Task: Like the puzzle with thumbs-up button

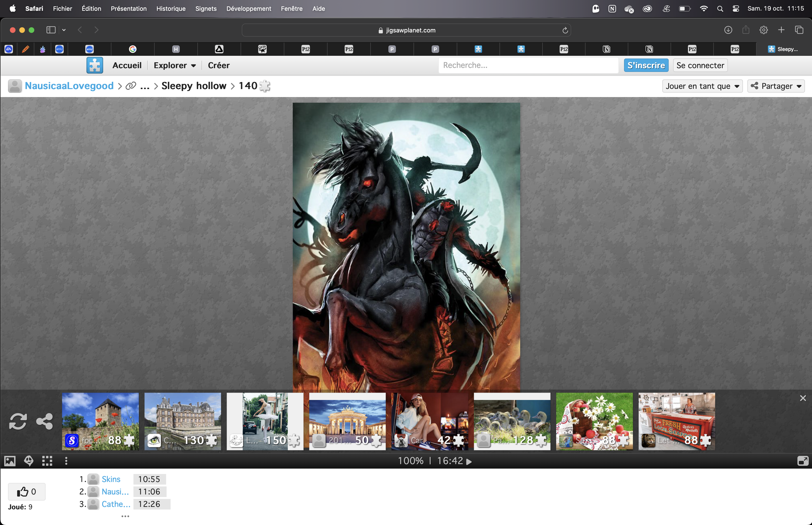Action: pyautogui.click(x=27, y=492)
